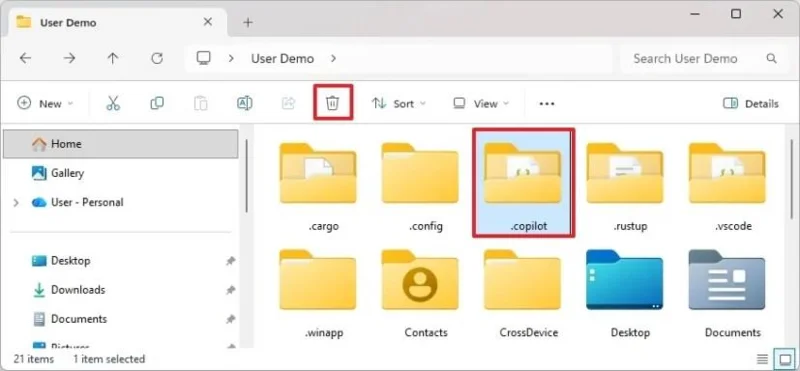800x371 pixels.
Task: Click the Paste clipboard icon
Action: 201,104
